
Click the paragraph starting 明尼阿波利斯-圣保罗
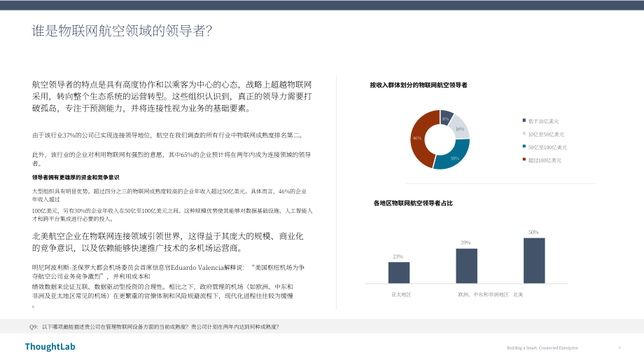pyautogui.click(x=169, y=272)
